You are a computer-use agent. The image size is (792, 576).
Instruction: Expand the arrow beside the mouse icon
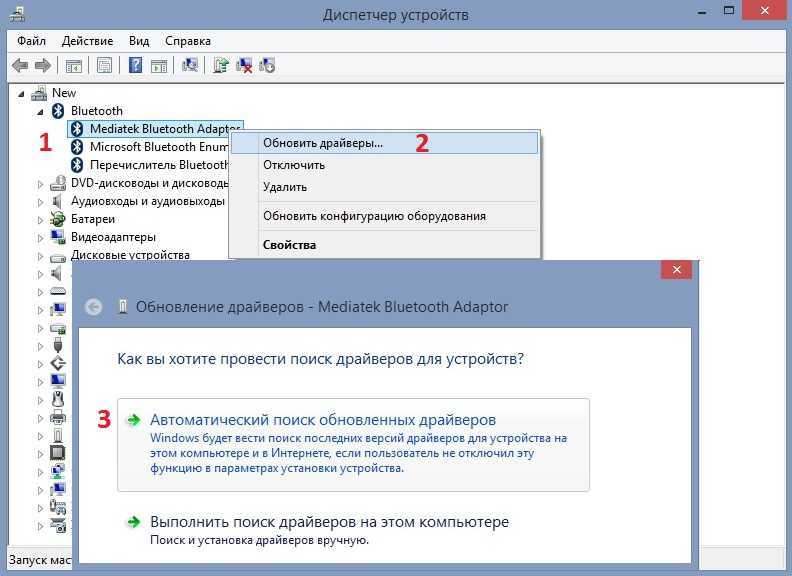[x=40, y=400]
